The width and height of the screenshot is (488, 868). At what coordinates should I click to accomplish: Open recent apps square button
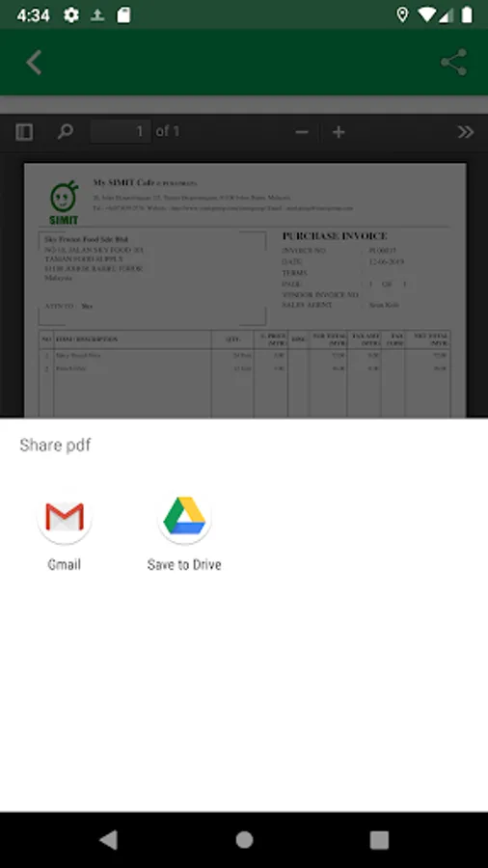pyautogui.click(x=379, y=840)
